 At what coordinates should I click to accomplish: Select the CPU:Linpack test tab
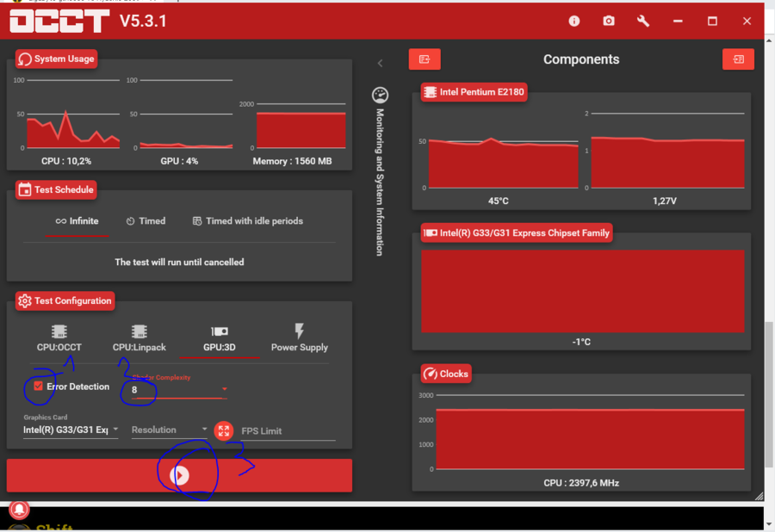[x=139, y=338]
